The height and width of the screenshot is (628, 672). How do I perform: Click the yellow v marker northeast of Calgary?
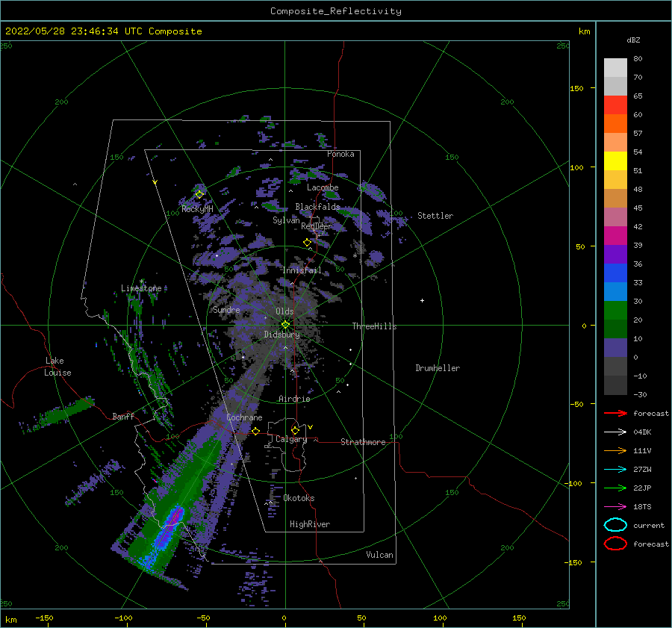311,427
